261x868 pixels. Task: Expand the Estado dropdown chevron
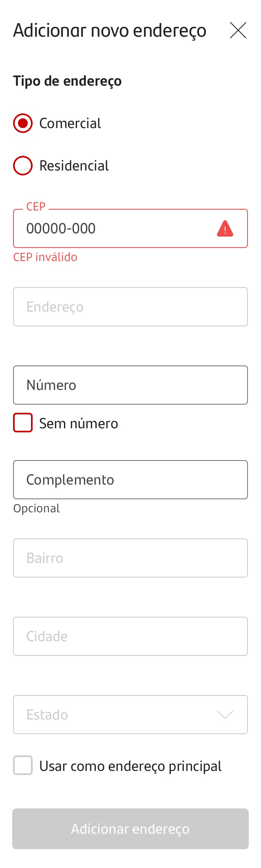tap(225, 715)
